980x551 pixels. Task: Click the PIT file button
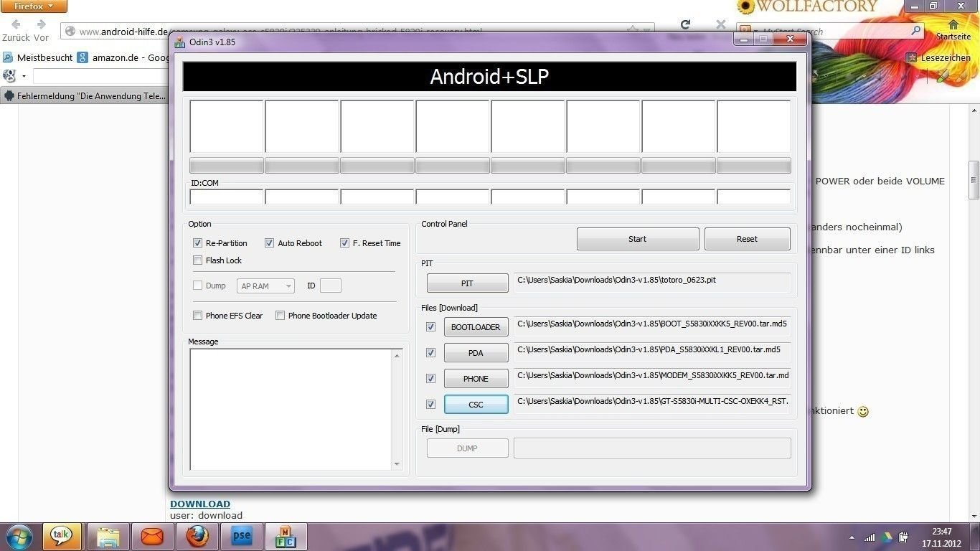click(467, 283)
